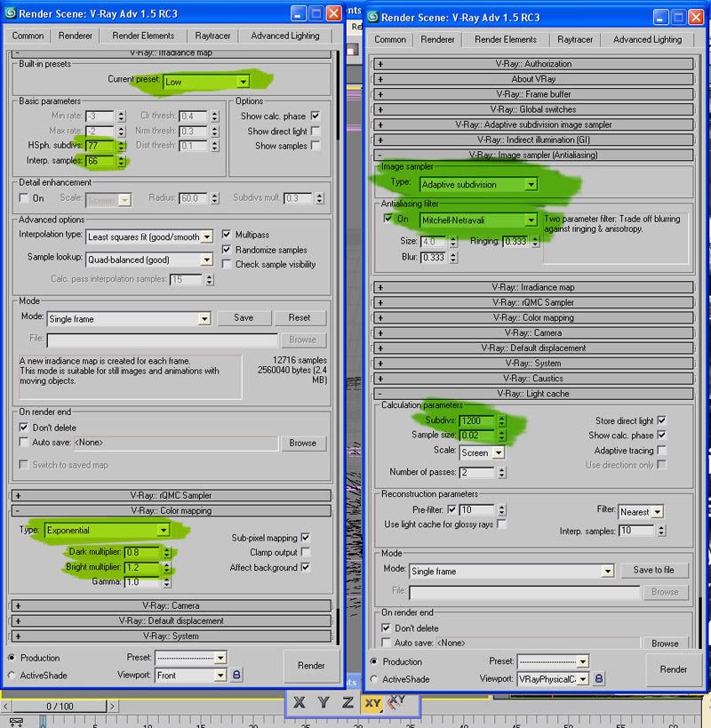Viewport: 711px width, 728px height.
Task: Open the Image sampler Type dropdown
Action: [478, 184]
